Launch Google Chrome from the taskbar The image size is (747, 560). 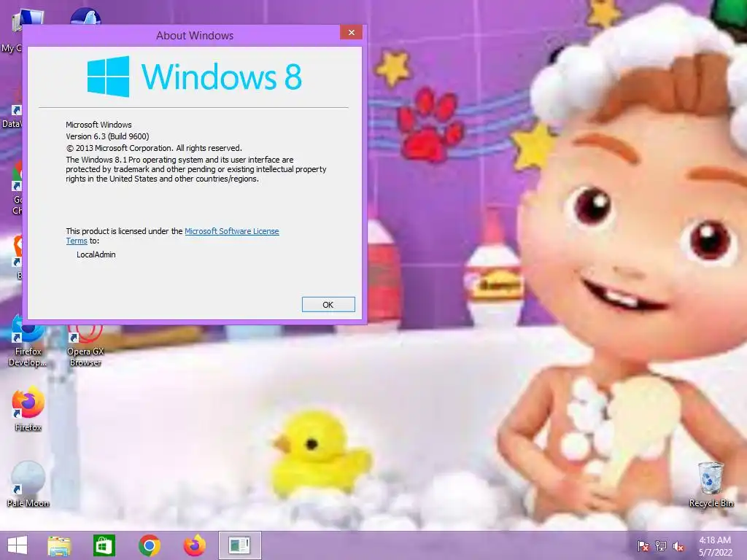click(x=149, y=545)
